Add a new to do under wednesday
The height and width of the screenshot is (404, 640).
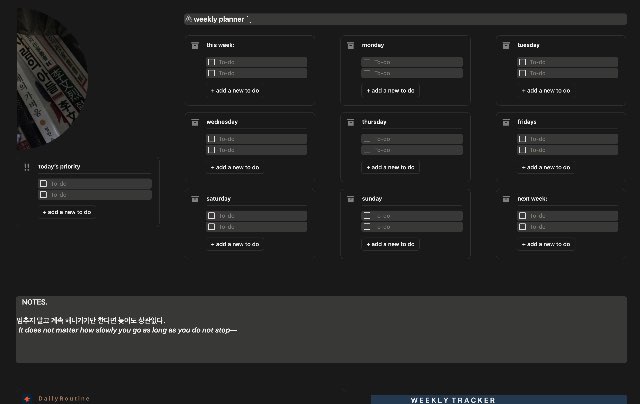click(235, 167)
